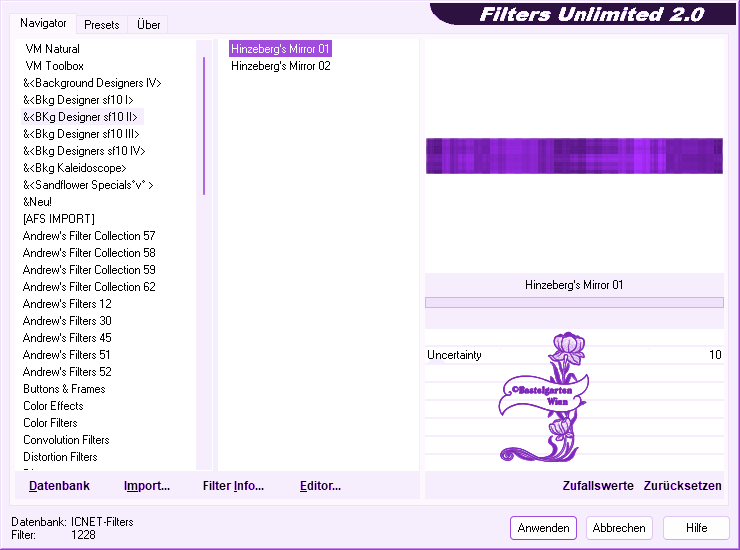Image resolution: width=740 pixels, height=550 pixels.
Task: Click the Datenbank button
Action: tap(59, 486)
